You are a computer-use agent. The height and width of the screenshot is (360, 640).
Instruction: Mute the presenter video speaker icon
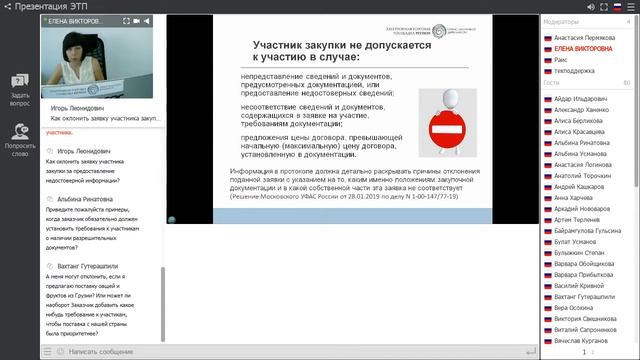pos(147,21)
